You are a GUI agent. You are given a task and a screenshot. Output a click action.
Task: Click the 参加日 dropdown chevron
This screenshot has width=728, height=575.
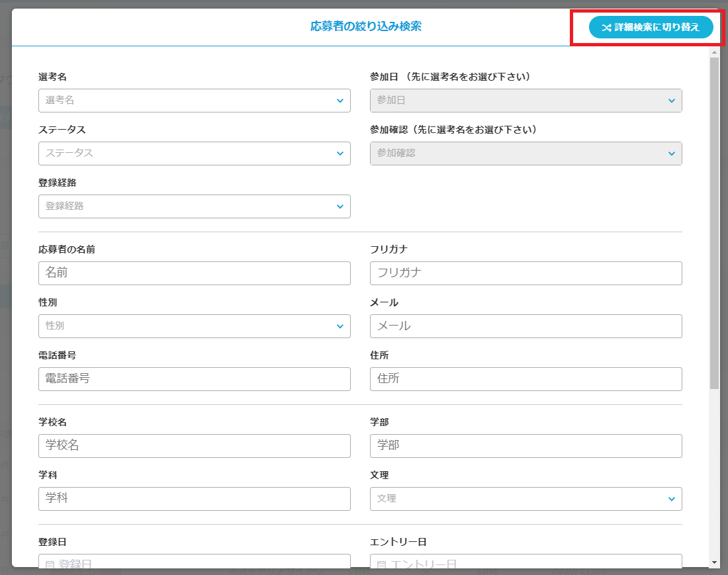point(671,101)
